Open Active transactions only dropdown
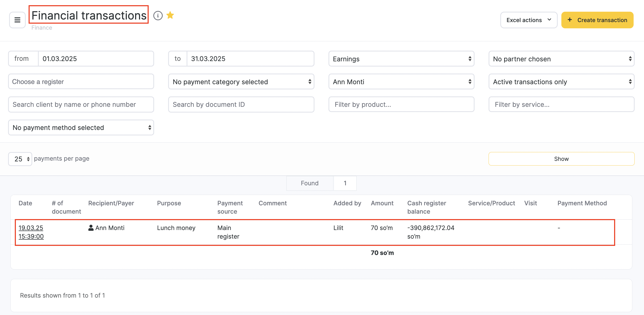The width and height of the screenshot is (644, 315). 561,82
